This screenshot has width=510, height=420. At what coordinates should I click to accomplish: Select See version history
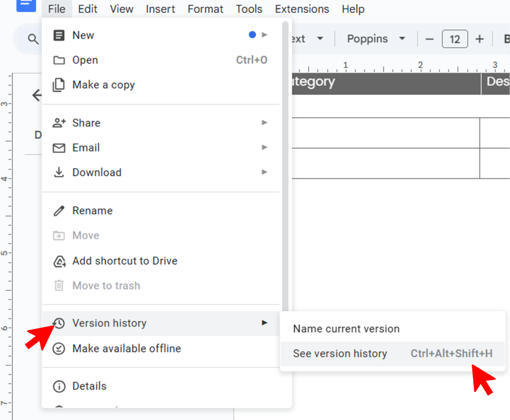click(340, 354)
